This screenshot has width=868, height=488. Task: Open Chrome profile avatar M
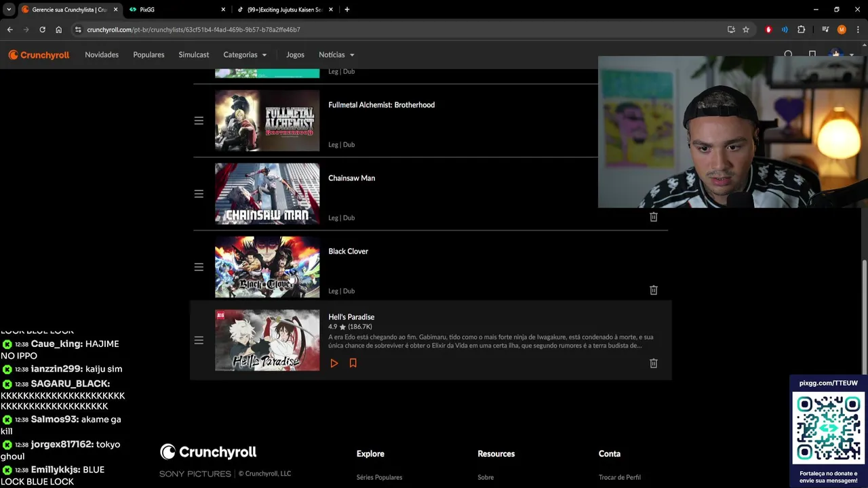coord(842,30)
